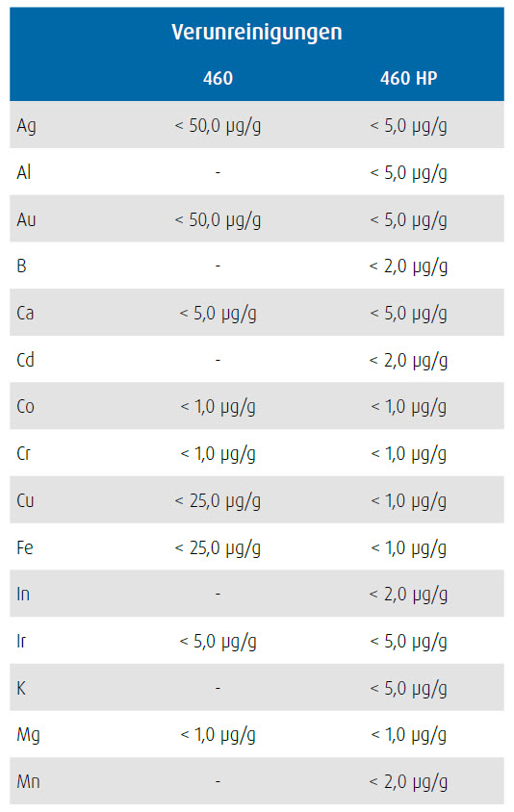The height and width of the screenshot is (812, 514).
Task: Select the Ca row label
Action: click(25, 313)
